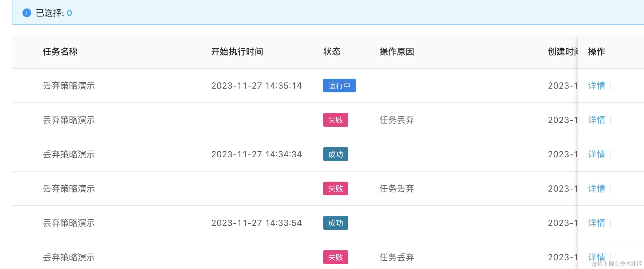
Task: Open 详情 for the 14:34:34 task
Action: (596, 154)
